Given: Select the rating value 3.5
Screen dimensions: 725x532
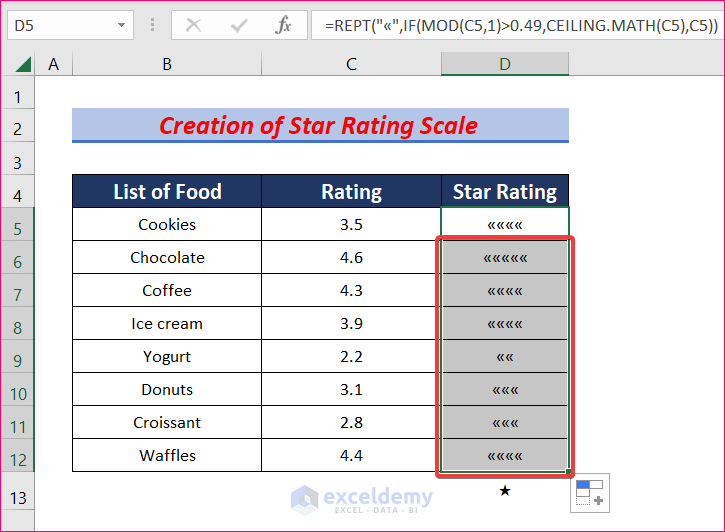Looking at the screenshot, I should point(351,224).
